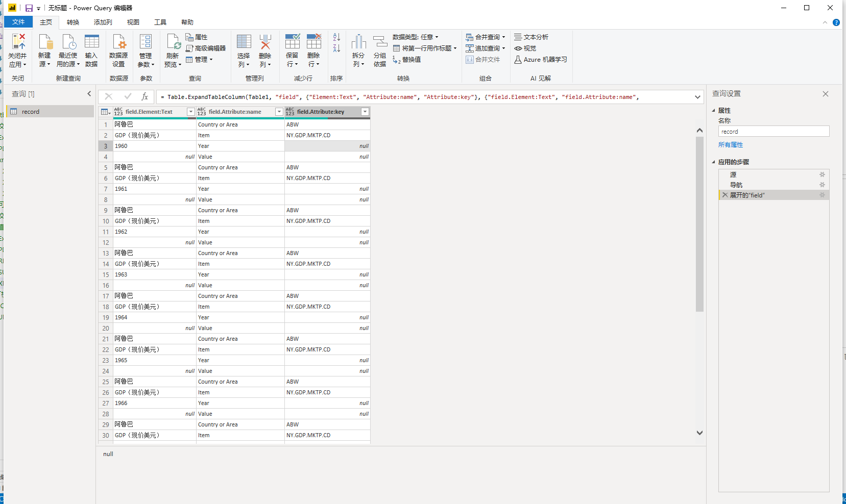
Task: Collapse the queries pane
Action: coord(89,94)
